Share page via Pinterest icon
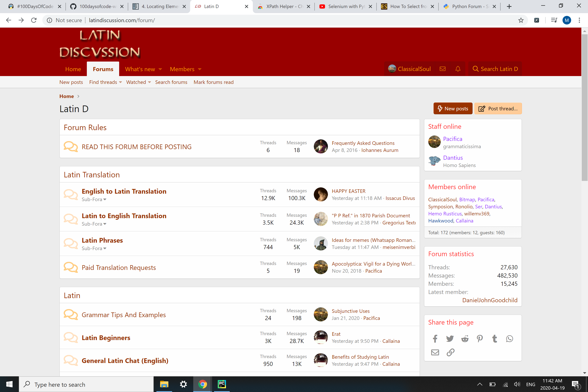Screen dimensions: 588x392 click(x=479, y=338)
